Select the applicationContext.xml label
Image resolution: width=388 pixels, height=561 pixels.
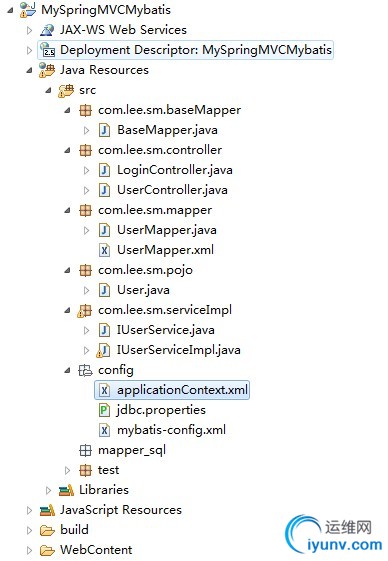pos(182,390)
